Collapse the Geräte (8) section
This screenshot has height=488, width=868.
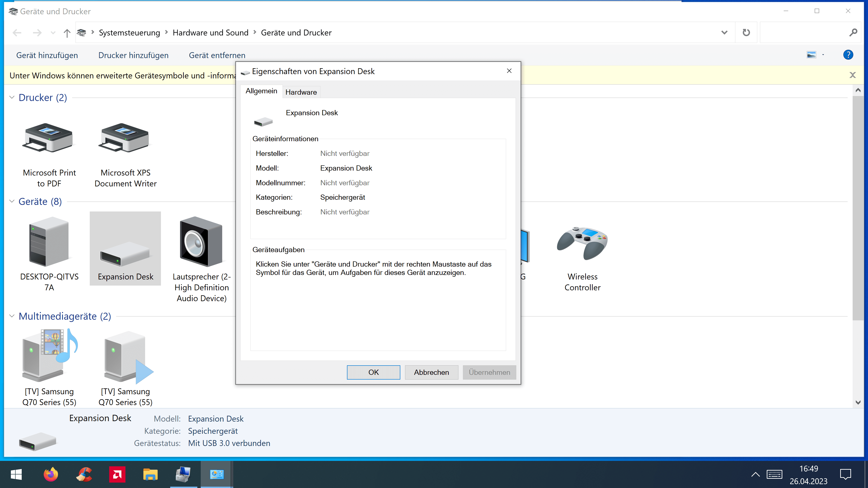tap(12, 201)
